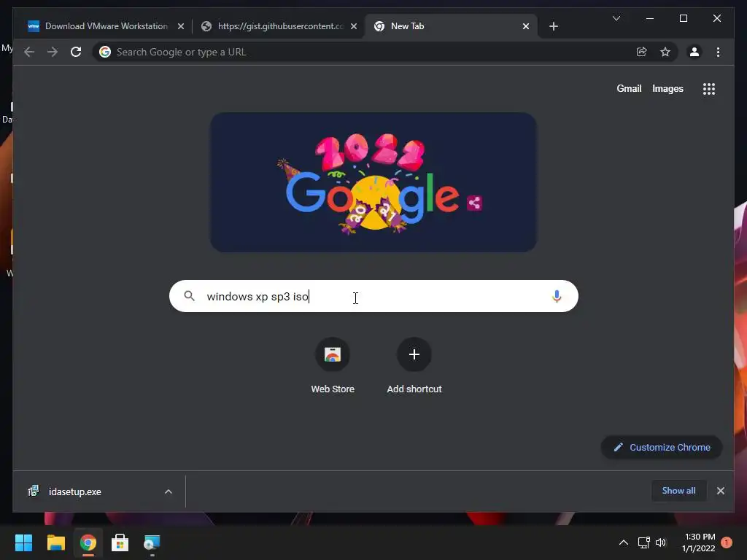Open the tab search dropdown arrow
This screenshot has height=560, width=747.
pos(616,18)
